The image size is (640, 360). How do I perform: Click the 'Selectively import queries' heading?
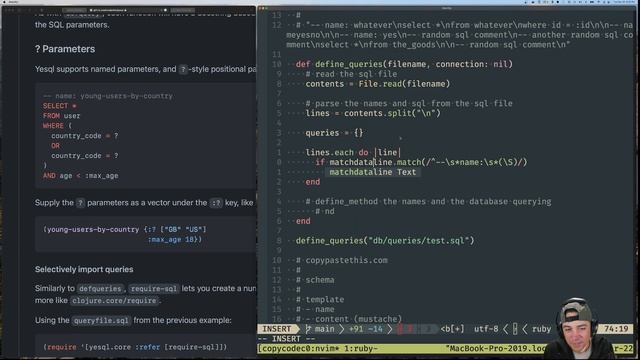tap(84, 269)
